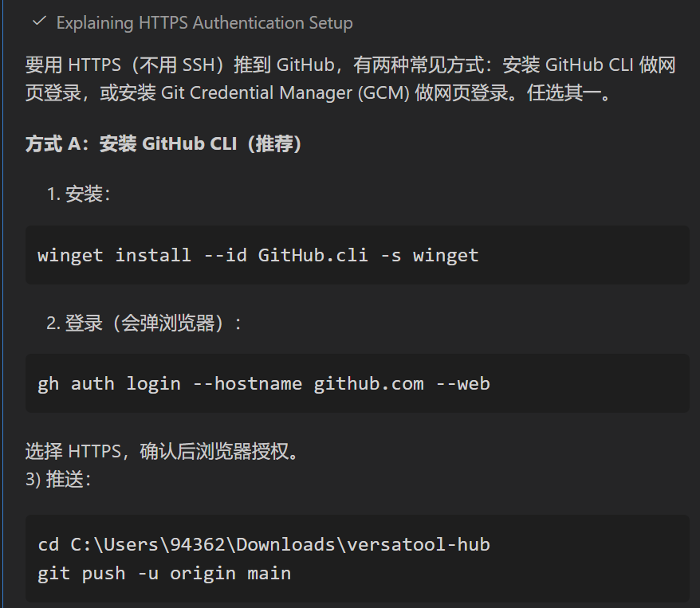
Task: Click the 方式 A：安装 GitHub CLI heading
Action: tap(163, 144)
